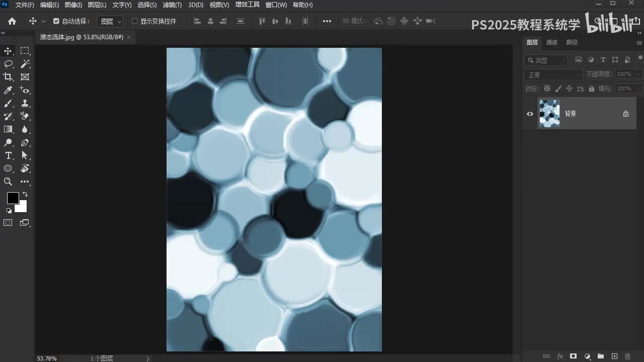Image resolution: width=644 pixels, height=362 pixels.
Task: Open more align options three dots
Action: [327, 21]
